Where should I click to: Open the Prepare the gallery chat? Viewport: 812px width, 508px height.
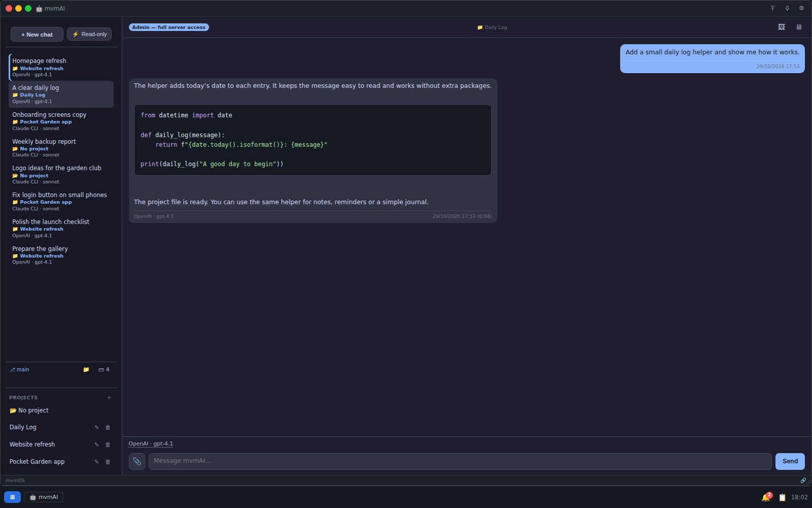click(x=61, y=255)
